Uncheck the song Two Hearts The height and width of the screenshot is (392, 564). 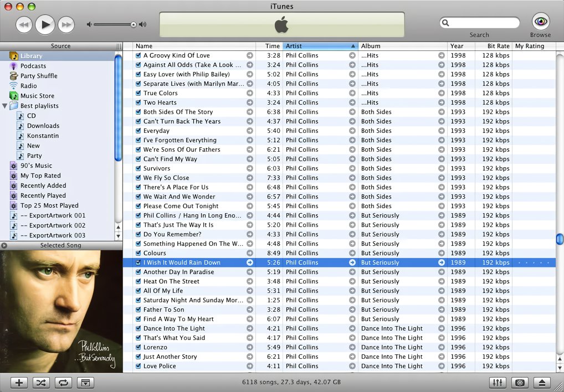click(138, 102)
